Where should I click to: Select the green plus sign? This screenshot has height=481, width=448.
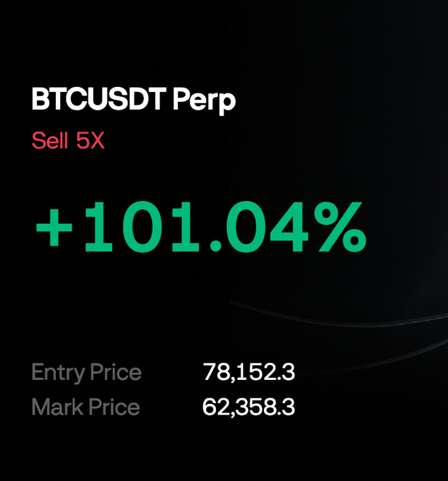54,227
